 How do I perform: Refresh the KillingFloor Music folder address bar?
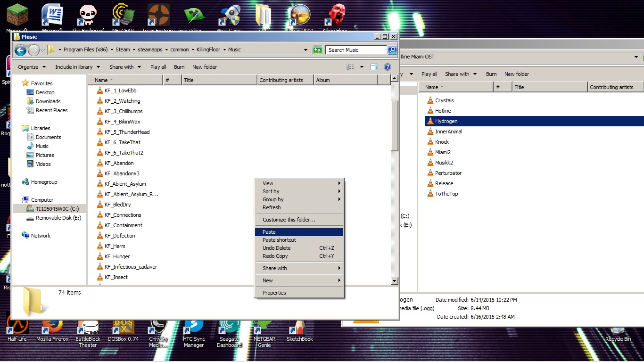pos(317,50)
